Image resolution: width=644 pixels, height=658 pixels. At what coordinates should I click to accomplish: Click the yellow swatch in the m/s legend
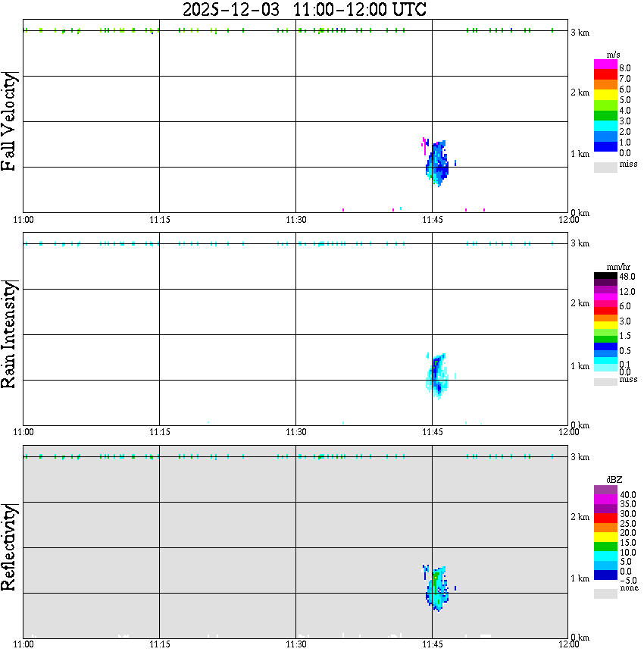click(x=605, y=95)
